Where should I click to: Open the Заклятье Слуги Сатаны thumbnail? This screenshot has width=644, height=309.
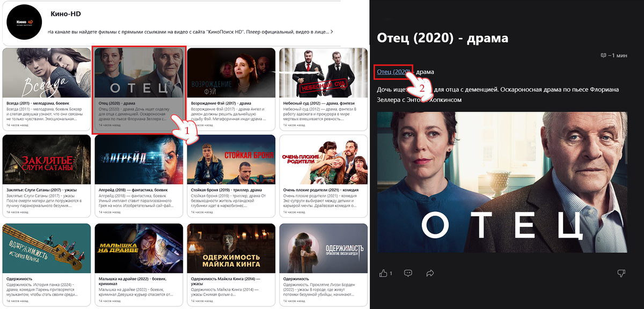coord(47,159)
